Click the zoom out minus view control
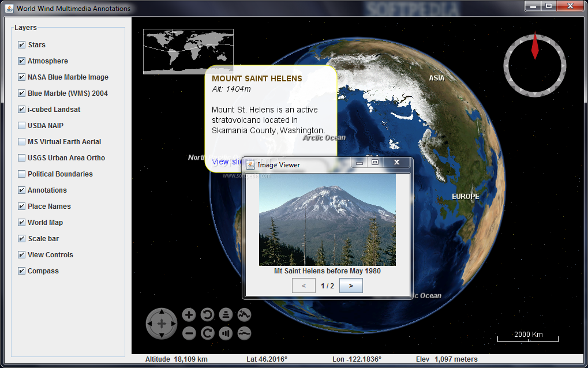Image resolution: width=588 pixels, height=368 pixels. (189, 333)
